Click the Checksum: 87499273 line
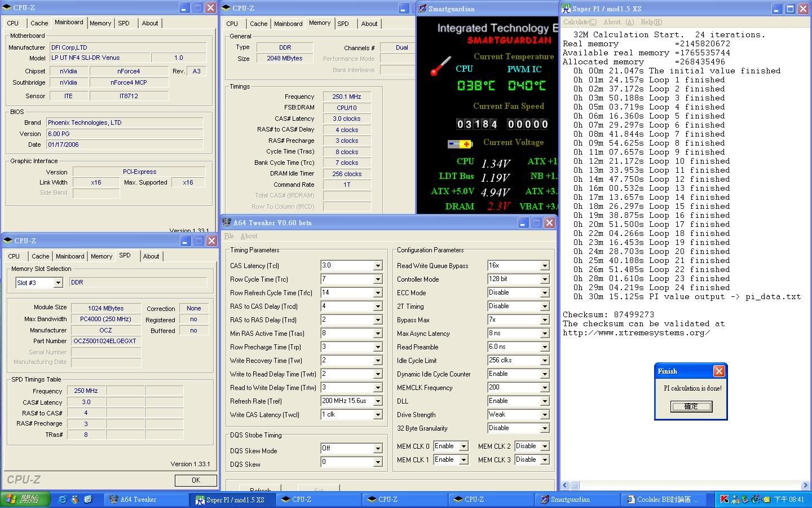Screen dimensions: 812x508 click(608, 314)
